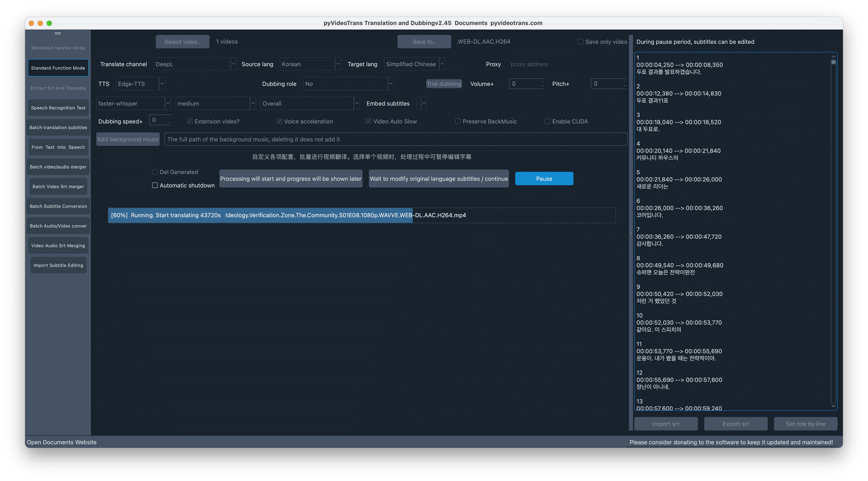Expand Target lang Simplified Chinese dropdown

(x=415, y=64)
